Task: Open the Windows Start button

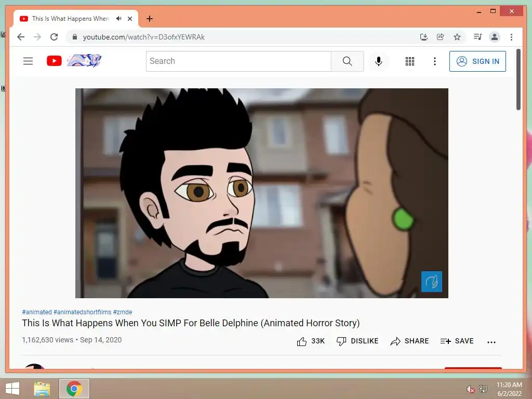Action: [12, 389]
